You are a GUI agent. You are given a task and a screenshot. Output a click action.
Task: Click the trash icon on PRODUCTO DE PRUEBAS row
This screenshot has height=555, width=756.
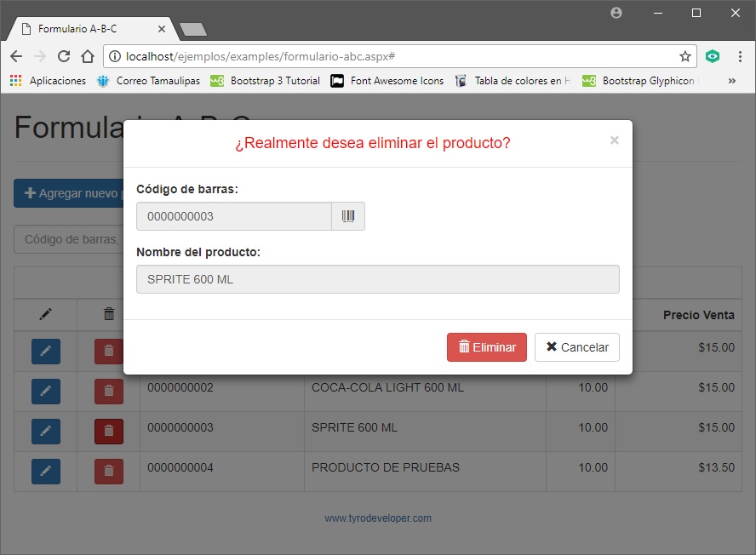pos(108,471)
